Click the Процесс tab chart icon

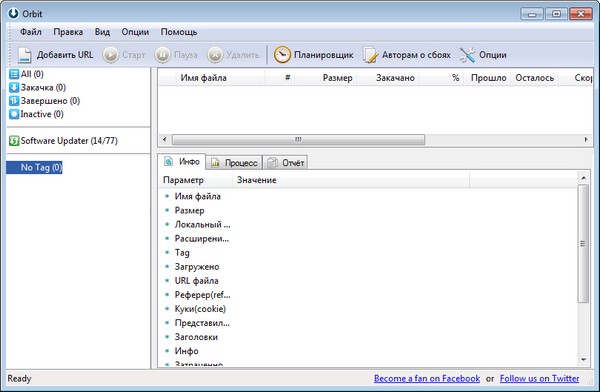point(215,163)
